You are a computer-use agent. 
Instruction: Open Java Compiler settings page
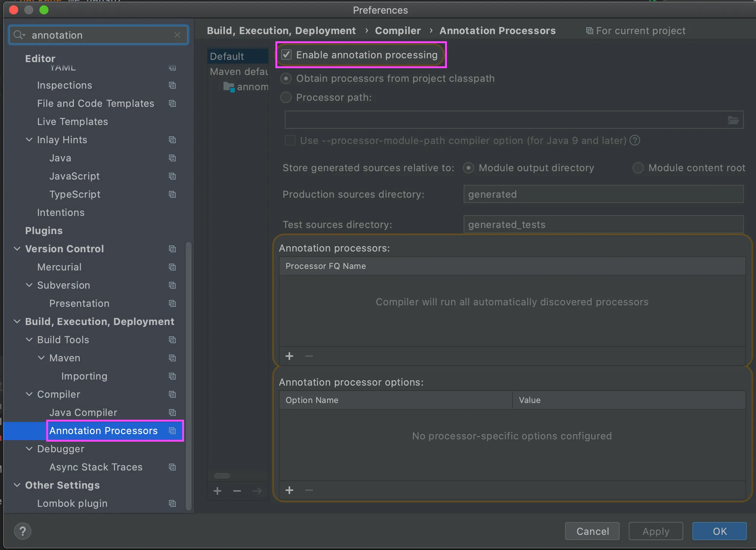tap(83, 412)
